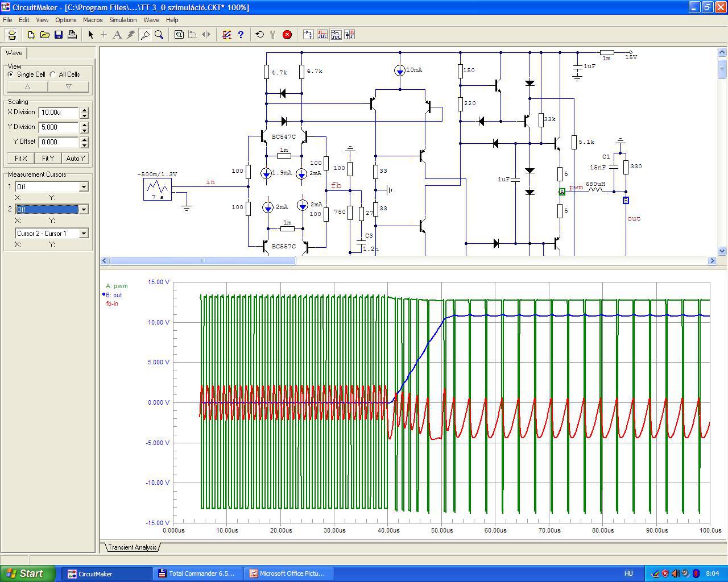Image resolution: width=728 pixels, height=582 pixels.
Task: Switch to the Transient Analysis tab
Action: [132, 547]
